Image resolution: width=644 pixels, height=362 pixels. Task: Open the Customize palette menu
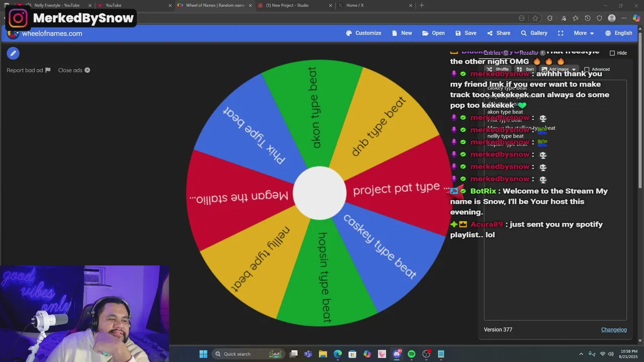(363, 33)
